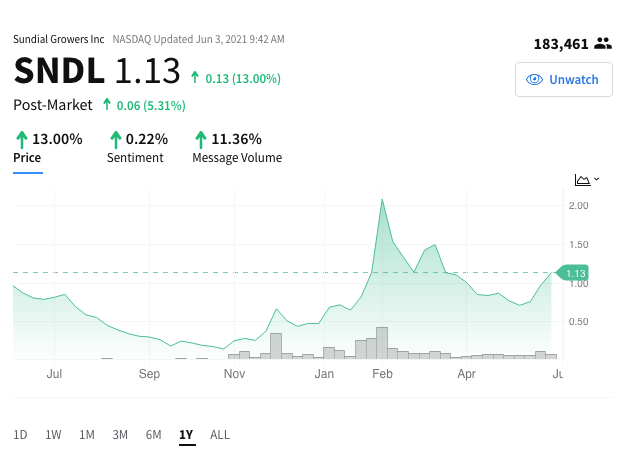This screenshot has width=629, height=469.
Task: Click the eye icon in Unwatch
Action: [x=534, y=79]
